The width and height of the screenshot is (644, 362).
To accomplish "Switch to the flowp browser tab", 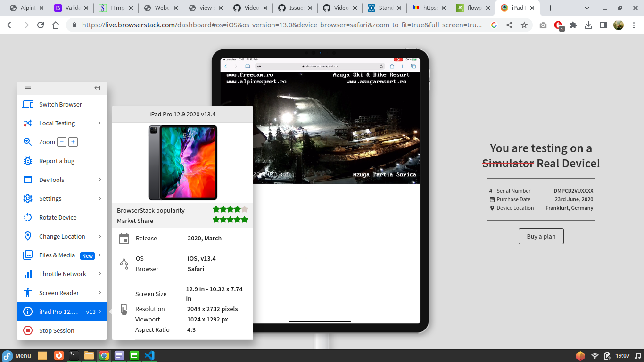I will pos(473,8).
